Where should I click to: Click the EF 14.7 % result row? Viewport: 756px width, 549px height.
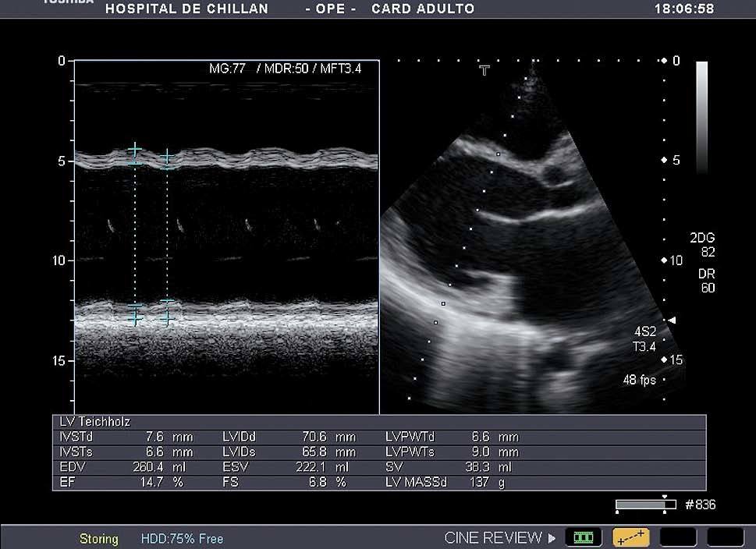coord(121,483)
